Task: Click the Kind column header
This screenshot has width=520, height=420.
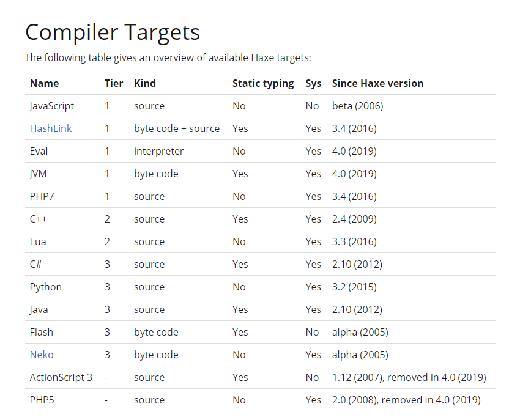Action: pyautogui.click(x=145, y=83)
